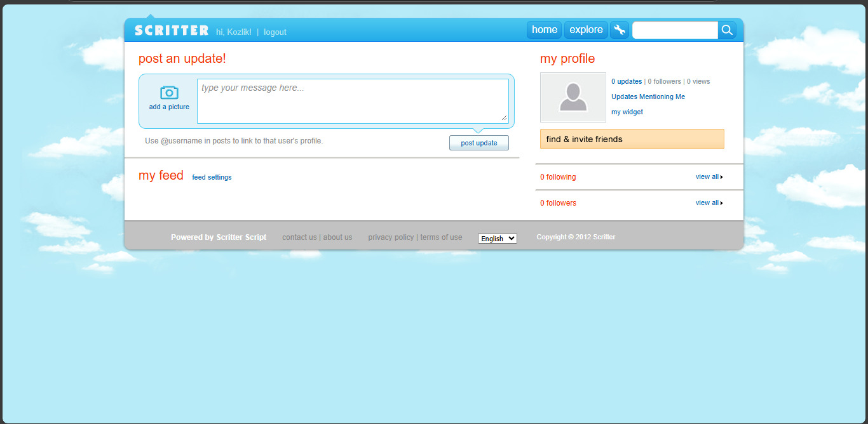Click the add a picture label

pos(169,107)
